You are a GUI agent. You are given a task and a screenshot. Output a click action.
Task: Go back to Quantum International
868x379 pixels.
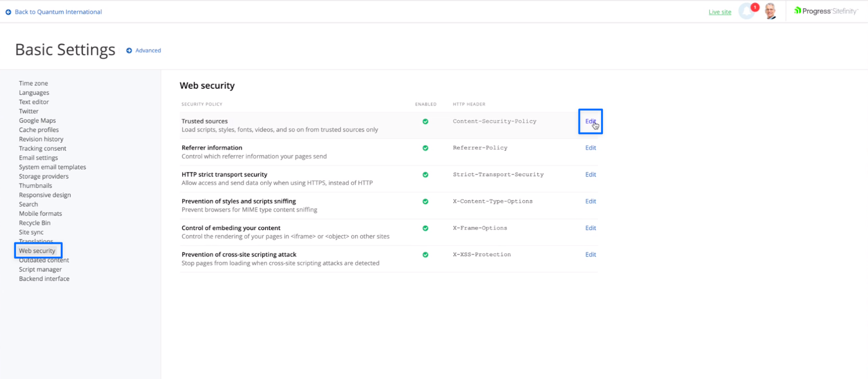pos(58,12)
